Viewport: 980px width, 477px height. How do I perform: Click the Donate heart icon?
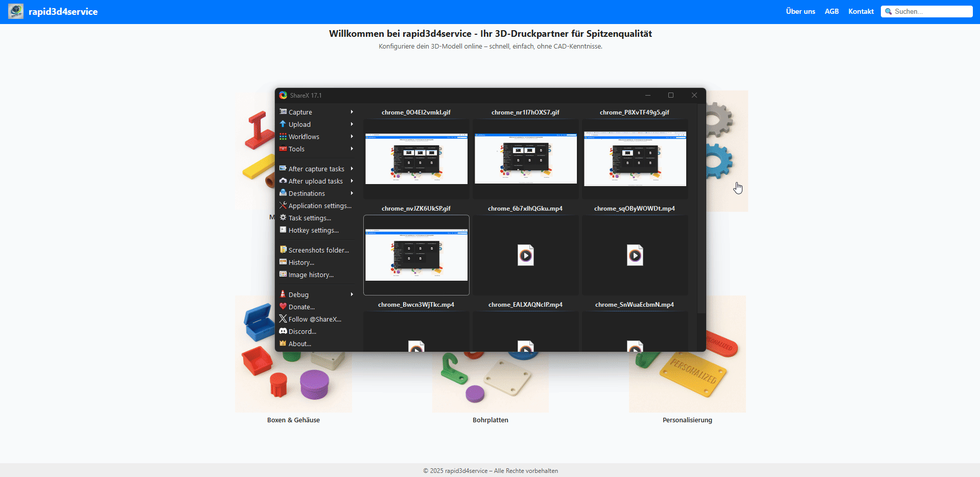(283, 306)
